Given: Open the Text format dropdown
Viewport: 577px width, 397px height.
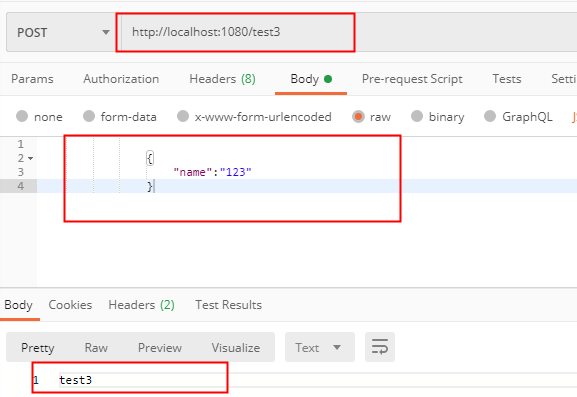Looking at the screenshot, I should 319,347.
